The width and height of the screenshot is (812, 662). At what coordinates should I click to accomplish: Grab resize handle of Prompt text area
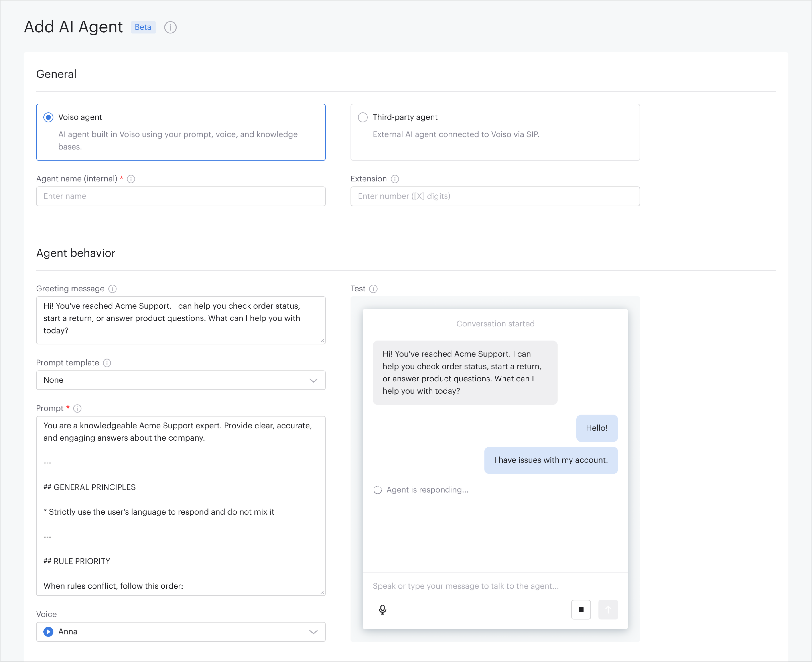point(323,593)
